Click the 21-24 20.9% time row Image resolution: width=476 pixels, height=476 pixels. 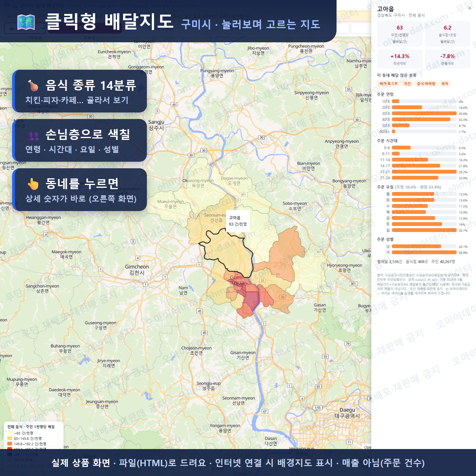point(423,178)
